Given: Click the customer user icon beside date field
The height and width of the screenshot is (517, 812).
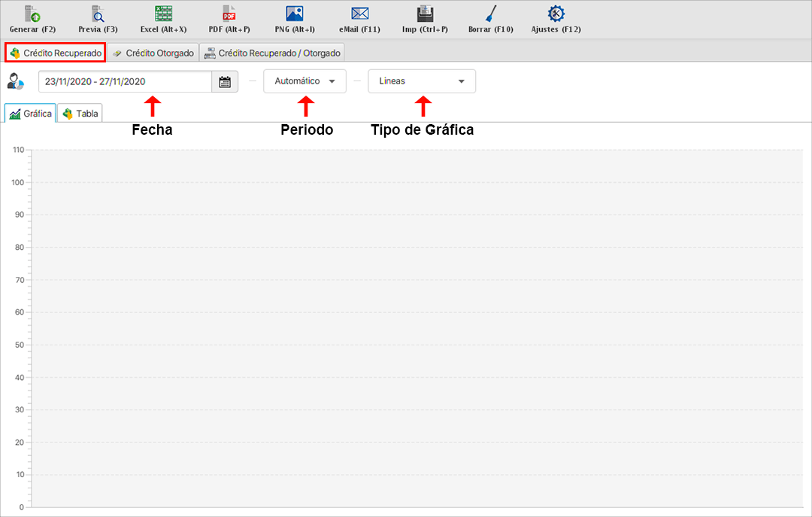Looking at the screenshot, I should click(x=16, y=81).
